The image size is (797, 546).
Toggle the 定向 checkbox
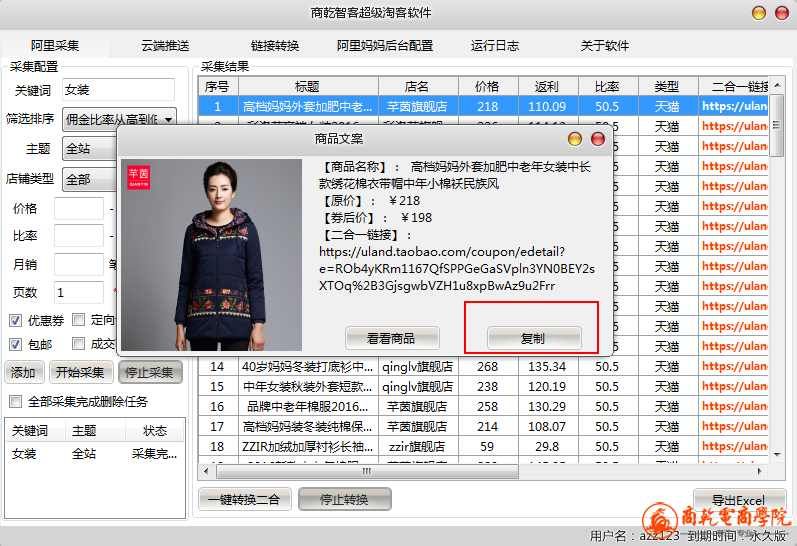coord(78,319)
